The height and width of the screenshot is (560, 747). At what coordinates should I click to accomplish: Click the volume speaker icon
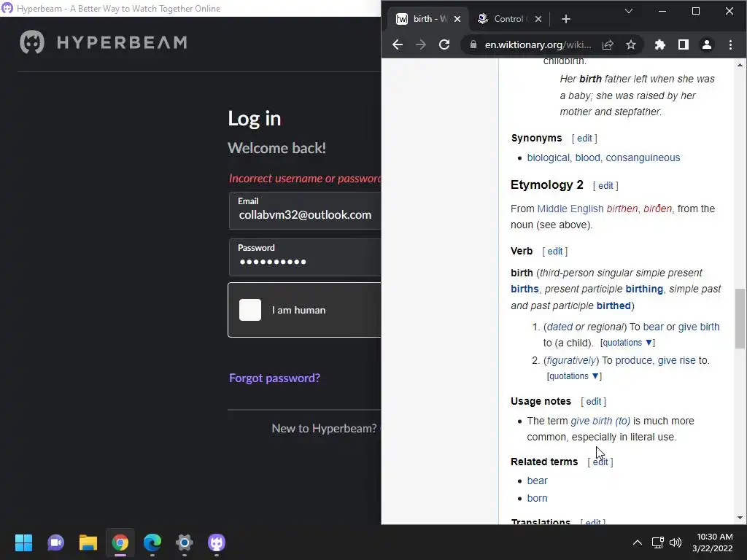click(x=676, y=542)
